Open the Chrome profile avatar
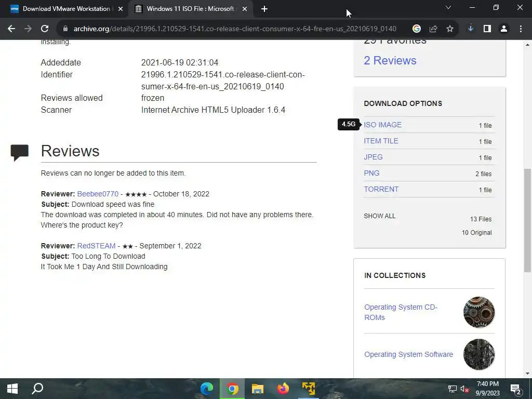 504,29
